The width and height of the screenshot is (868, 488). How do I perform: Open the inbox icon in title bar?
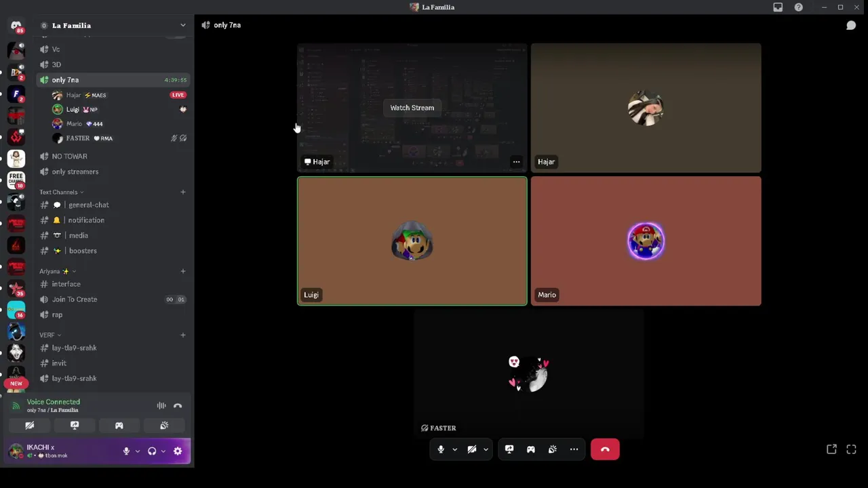point(778,7)
